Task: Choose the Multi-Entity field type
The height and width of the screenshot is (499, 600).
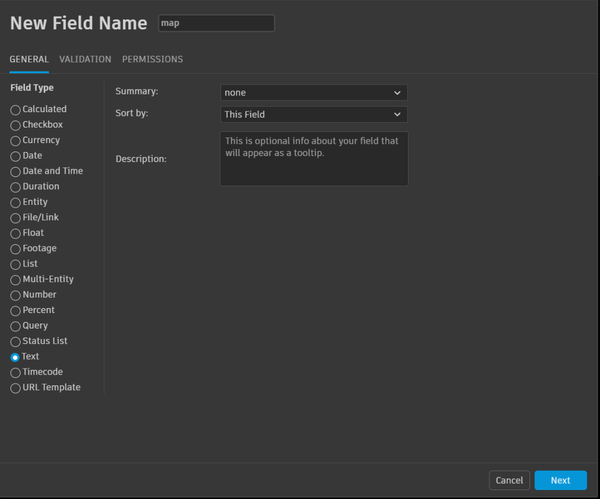Action: [15, 280]
